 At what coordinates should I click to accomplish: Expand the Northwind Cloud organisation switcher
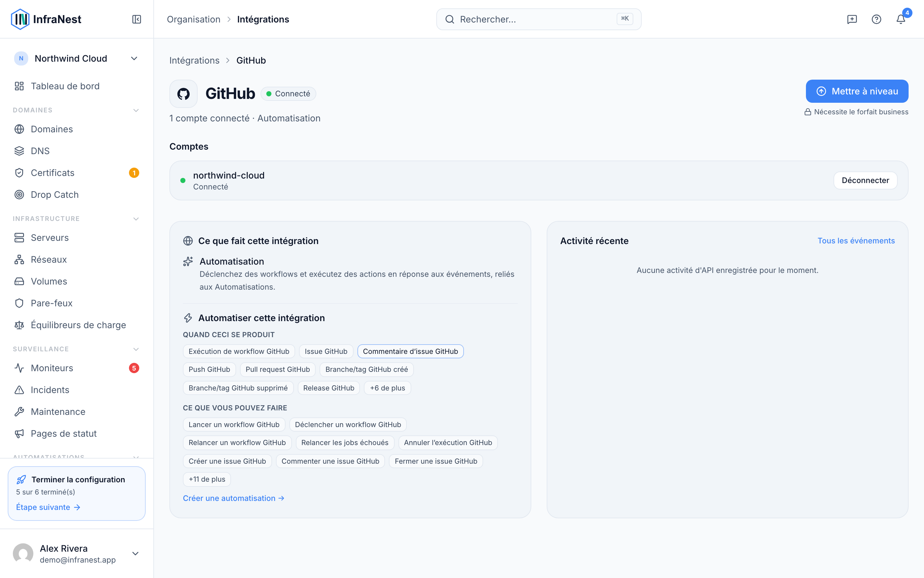pyautogui.click(x=76, y=58)
